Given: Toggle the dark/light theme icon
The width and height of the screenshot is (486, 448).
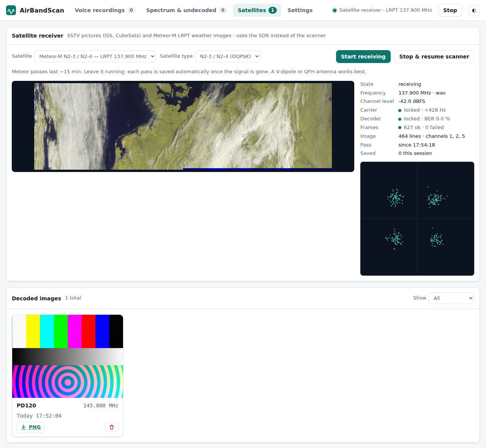Looking at the screenshot, I should coord(474,10).
